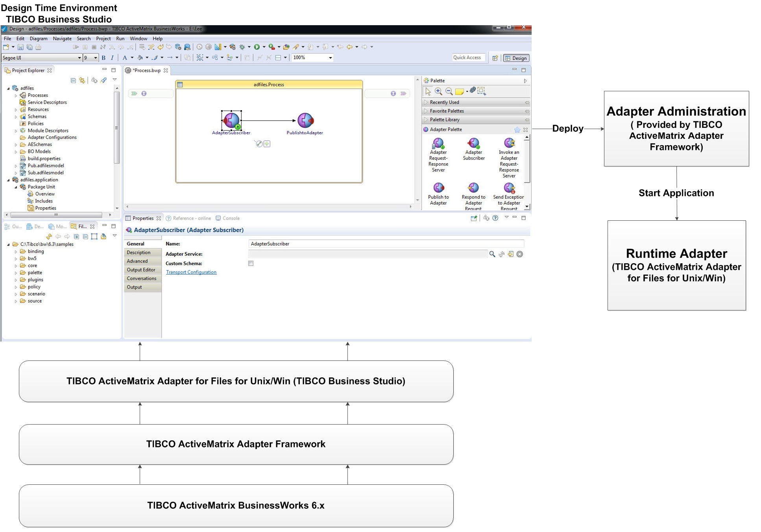Screen dimensions: 761x532
Task: Click the Italic formatting button
Action: tap(112, 58)
